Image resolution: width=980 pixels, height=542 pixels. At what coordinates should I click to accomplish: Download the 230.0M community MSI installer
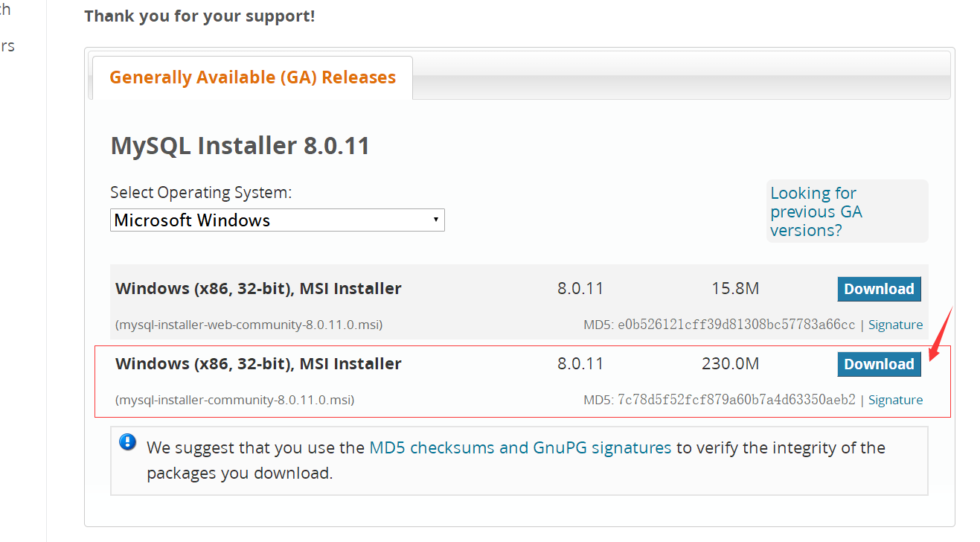879,364
